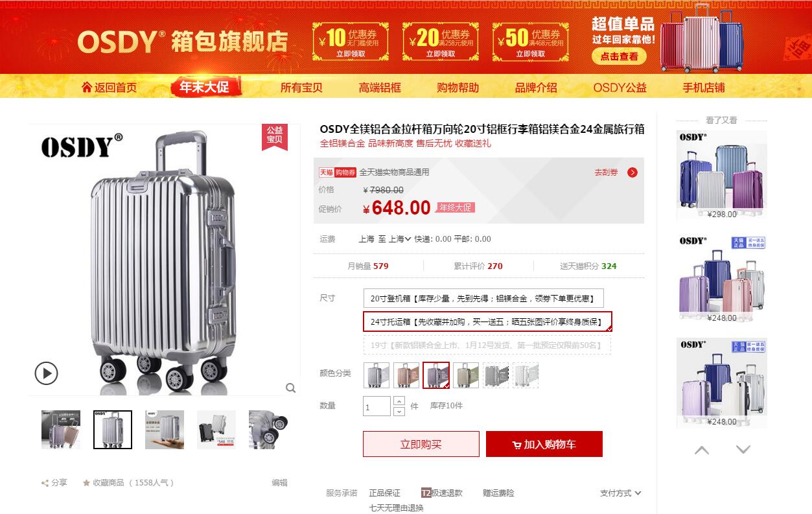Select the 20寸登机箱 size option
812x514 pixels.
(x=483, y=299)
